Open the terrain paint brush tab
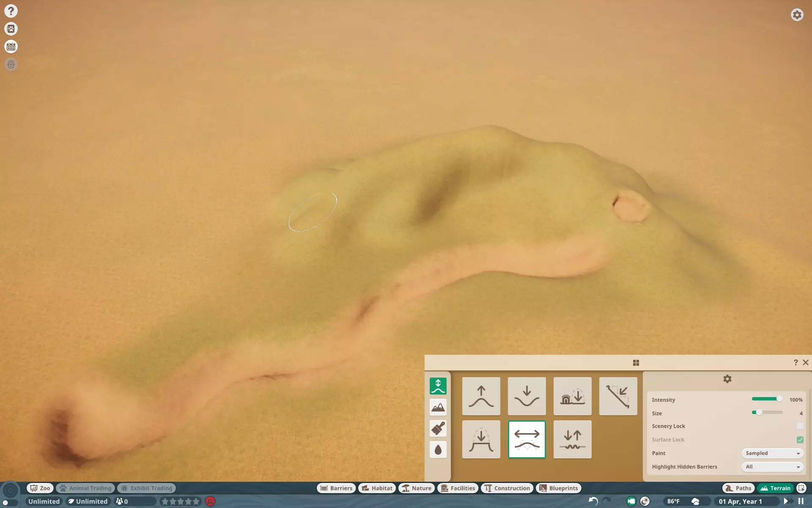Viewport: 812px width, 508px height. click(438, 428)
